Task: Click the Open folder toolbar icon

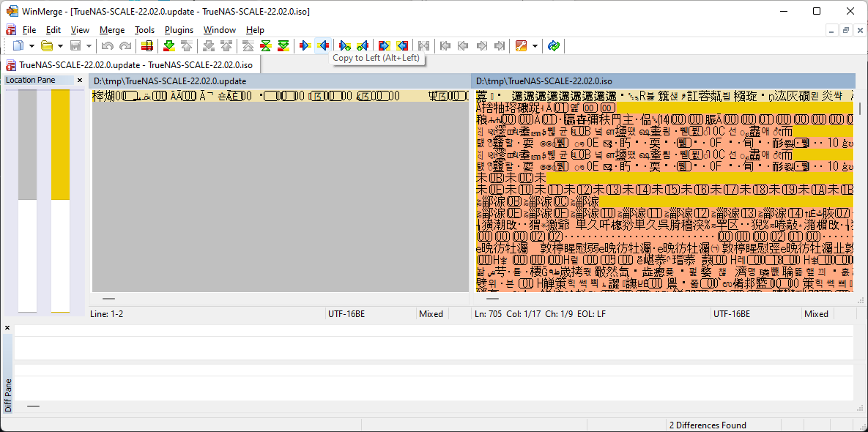Action: 47,46
